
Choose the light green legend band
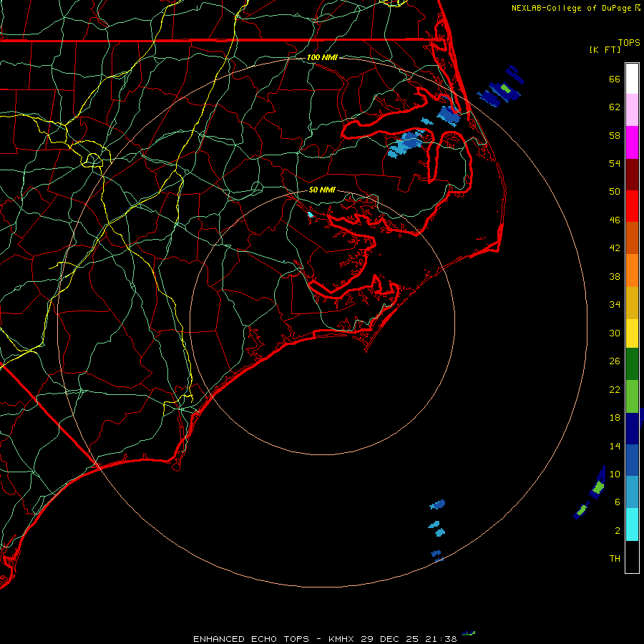(x=632, y=396)
